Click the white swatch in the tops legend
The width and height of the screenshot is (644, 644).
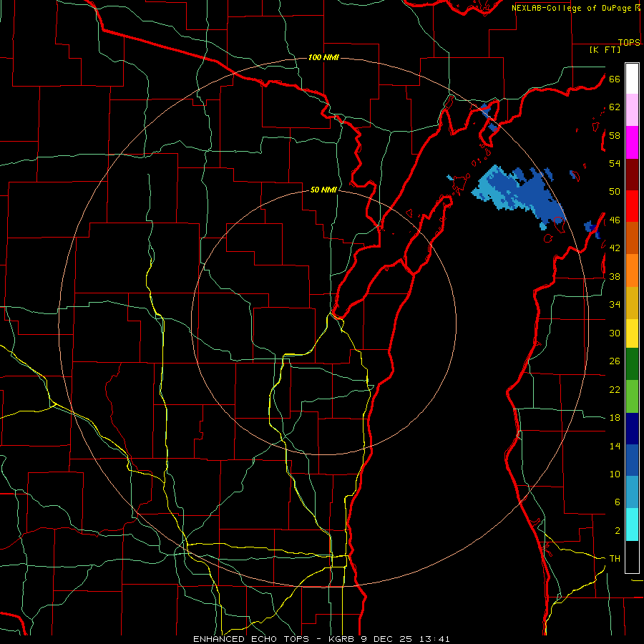click(632, 79)
